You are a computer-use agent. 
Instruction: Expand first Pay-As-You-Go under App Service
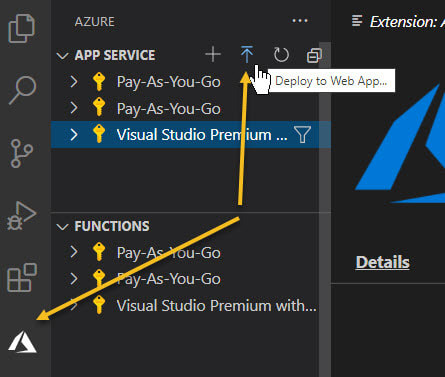74,82
